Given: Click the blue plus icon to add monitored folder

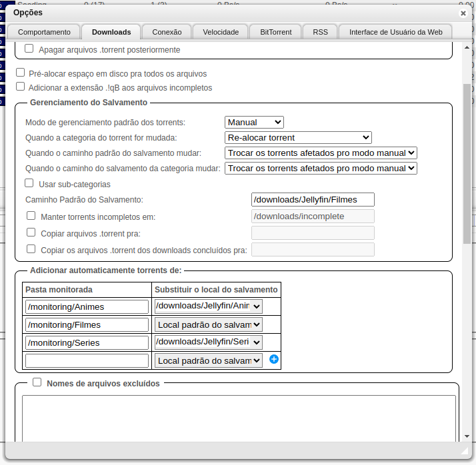Looking at the screenshot, I should pos(273,359).
